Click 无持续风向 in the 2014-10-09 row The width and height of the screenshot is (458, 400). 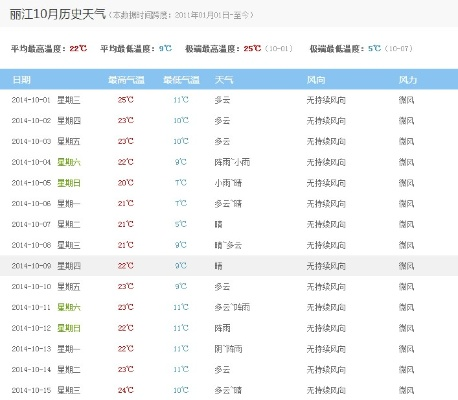(326, 266)
